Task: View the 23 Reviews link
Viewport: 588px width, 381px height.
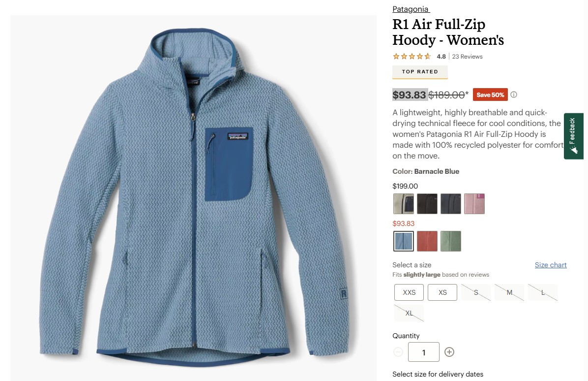Action: 467,56
